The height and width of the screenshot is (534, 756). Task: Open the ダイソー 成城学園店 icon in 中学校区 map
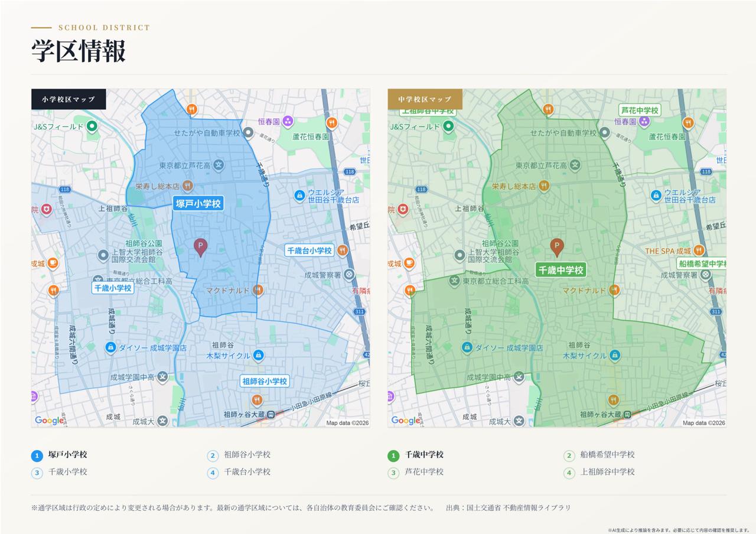(467, 347)
